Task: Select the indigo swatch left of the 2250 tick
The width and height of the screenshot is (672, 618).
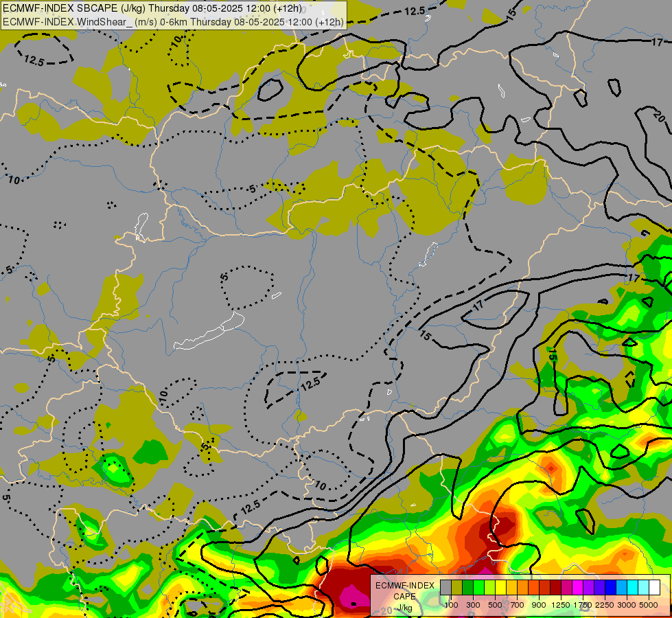Action: [600, 587]
